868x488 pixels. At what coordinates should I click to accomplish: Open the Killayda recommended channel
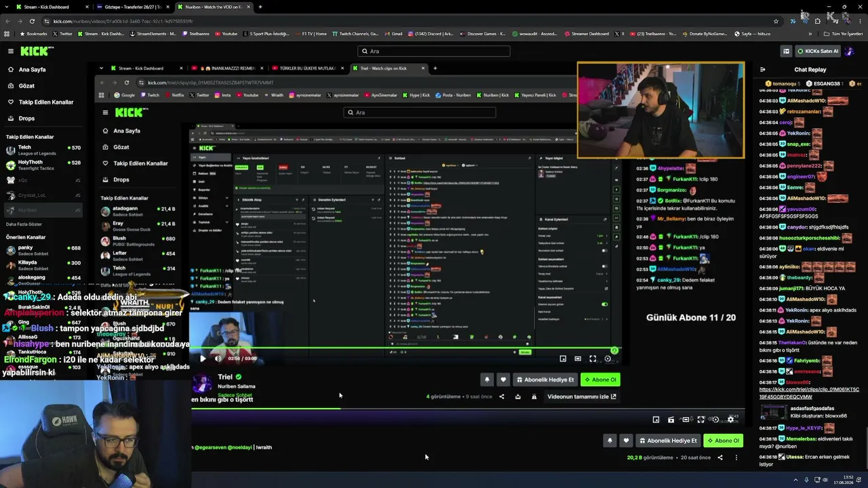click(x=42, y=266)
